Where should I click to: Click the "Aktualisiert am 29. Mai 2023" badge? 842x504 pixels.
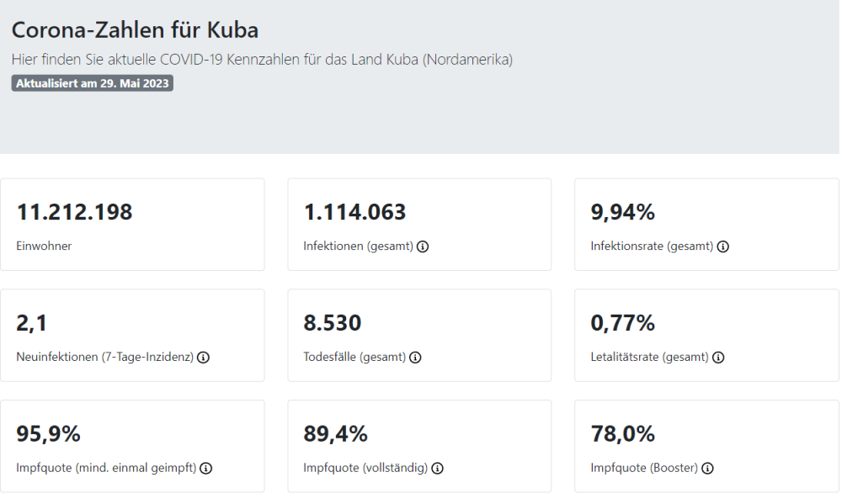93,83
